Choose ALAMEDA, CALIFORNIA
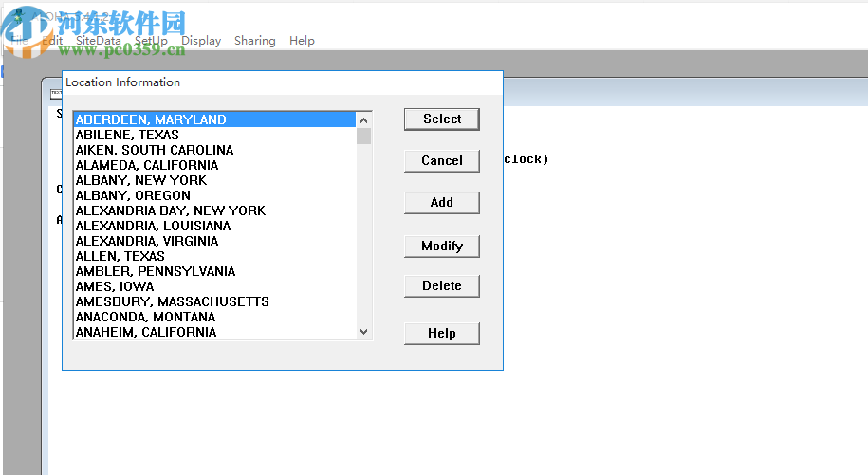Image resolution: width=868 pixels, height=475 pixels. [214, 165]
